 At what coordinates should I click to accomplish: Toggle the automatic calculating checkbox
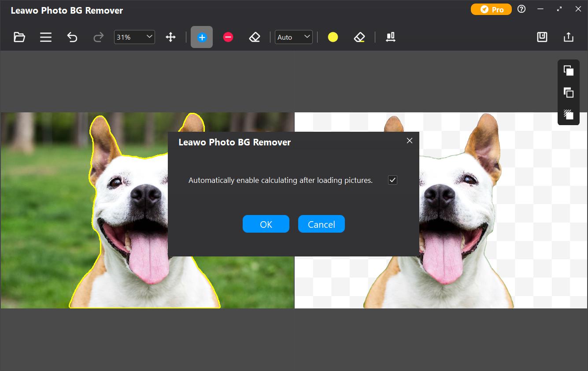point(392,180)
